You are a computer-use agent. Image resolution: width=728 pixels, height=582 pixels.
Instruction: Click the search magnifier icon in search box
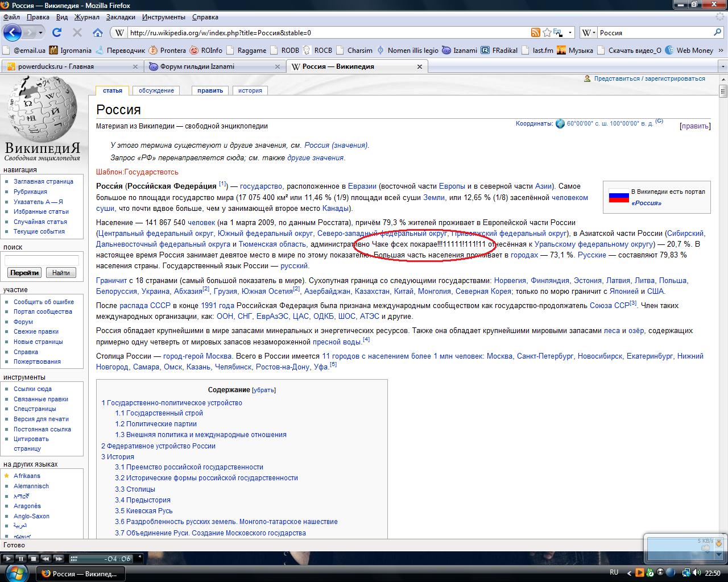click(x=717, y=32)
